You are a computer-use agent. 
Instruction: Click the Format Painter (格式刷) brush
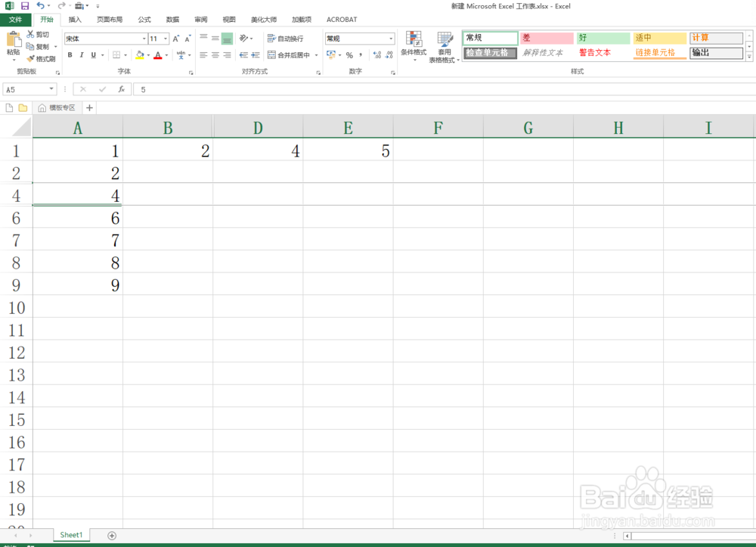(30, 58)
